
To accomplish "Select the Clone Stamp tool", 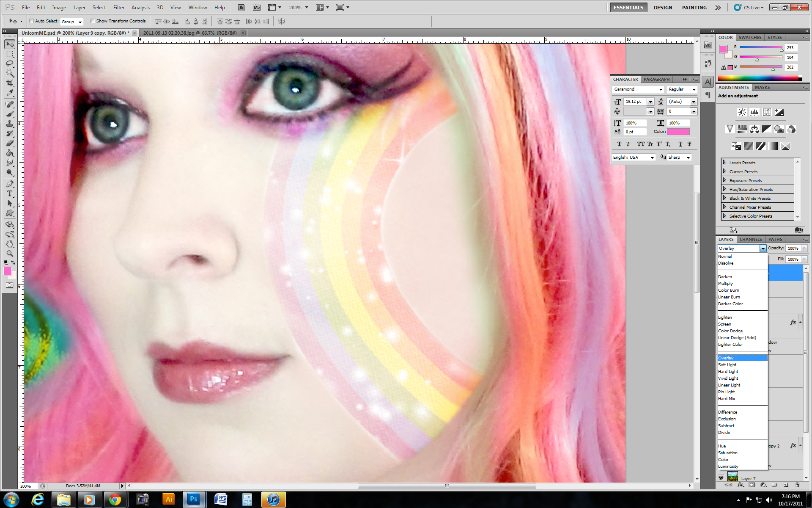I will tap(10, 124).
